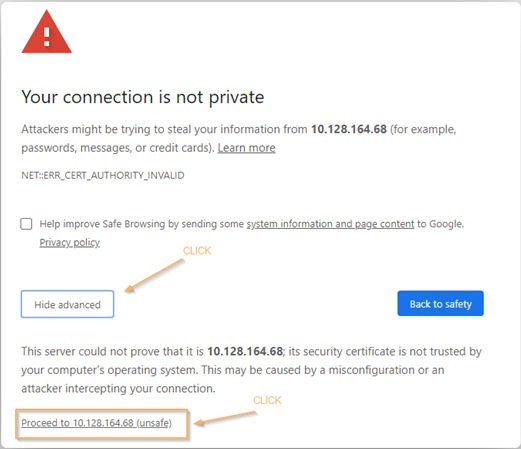Collapse details with Hide advanced button
The width and height of the screenshot is (521, 449).
(x=67, y=304)
